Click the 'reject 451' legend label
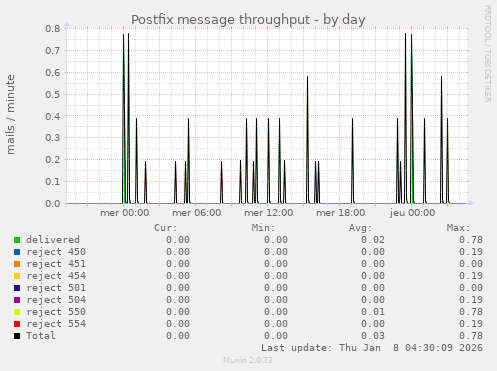This screenshot has width=497, height=371. [56, 264]
